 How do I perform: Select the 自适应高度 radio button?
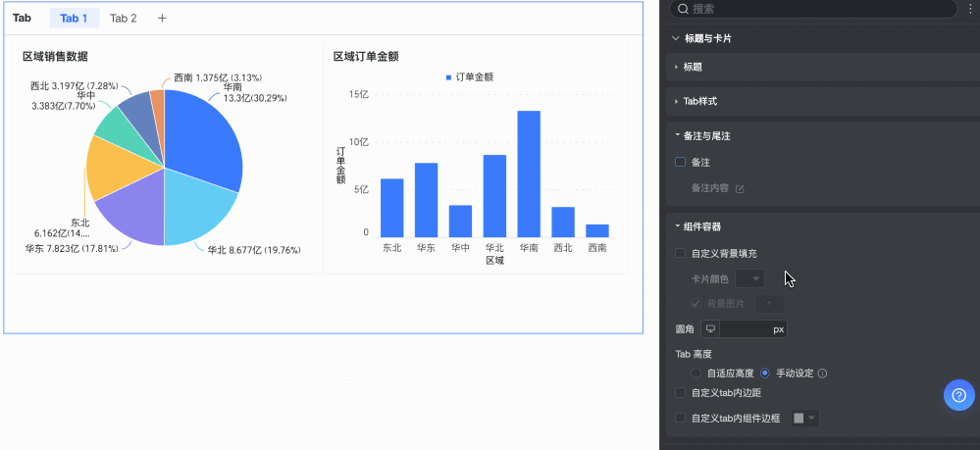pyautogui.click(x=696, y=374)
